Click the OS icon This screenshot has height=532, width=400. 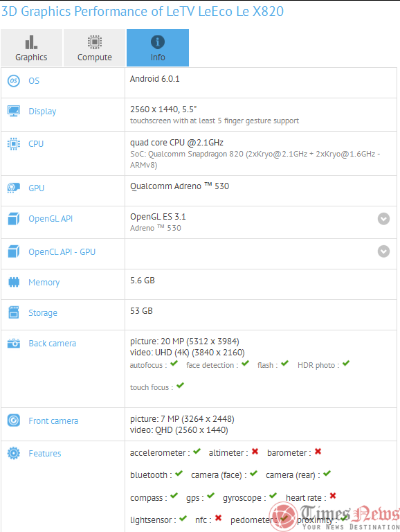pos(14,81)
